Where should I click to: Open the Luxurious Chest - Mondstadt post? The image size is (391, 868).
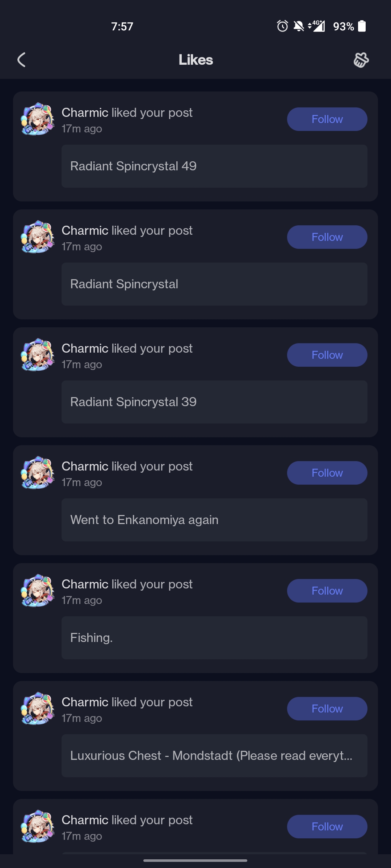coord(214,756)
